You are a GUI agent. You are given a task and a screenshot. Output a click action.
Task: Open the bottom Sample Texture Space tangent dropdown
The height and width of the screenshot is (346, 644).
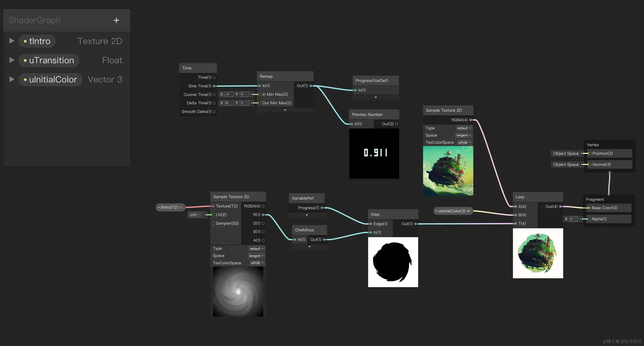pos(256,256)
